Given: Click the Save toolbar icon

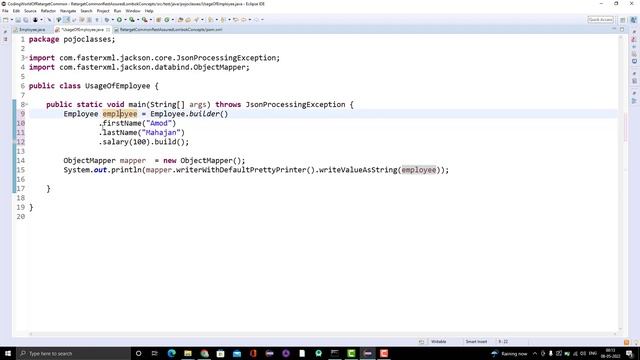Looking at the screenshot, I should (x=18, y=20).
